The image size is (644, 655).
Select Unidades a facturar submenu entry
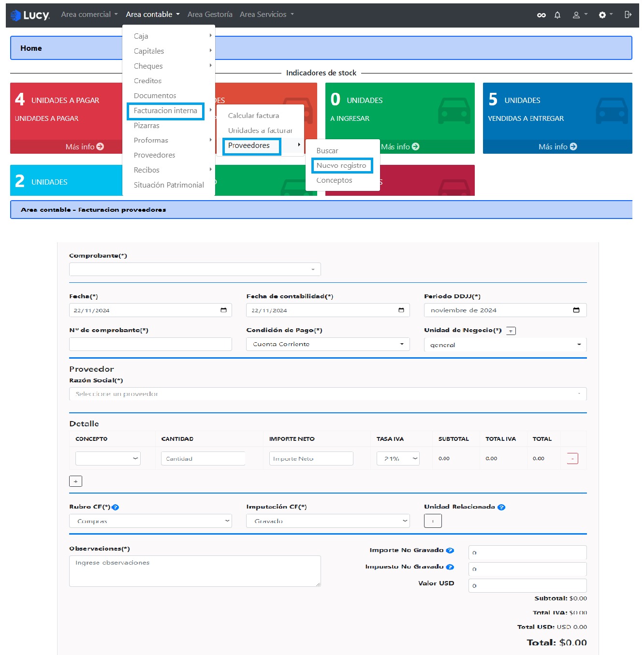click(260, 131)
